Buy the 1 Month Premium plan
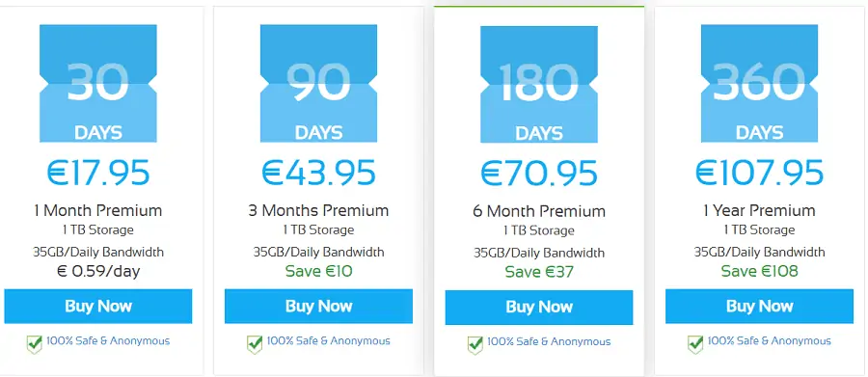The width and height of the screenshot is (868, 377). pos(98,307)
